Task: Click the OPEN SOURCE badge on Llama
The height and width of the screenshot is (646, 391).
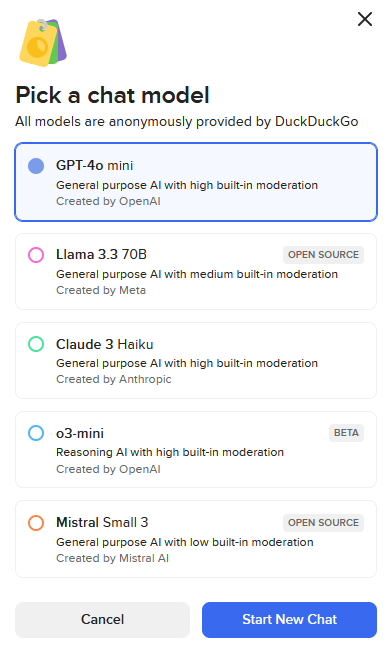Action: [323, 255]
